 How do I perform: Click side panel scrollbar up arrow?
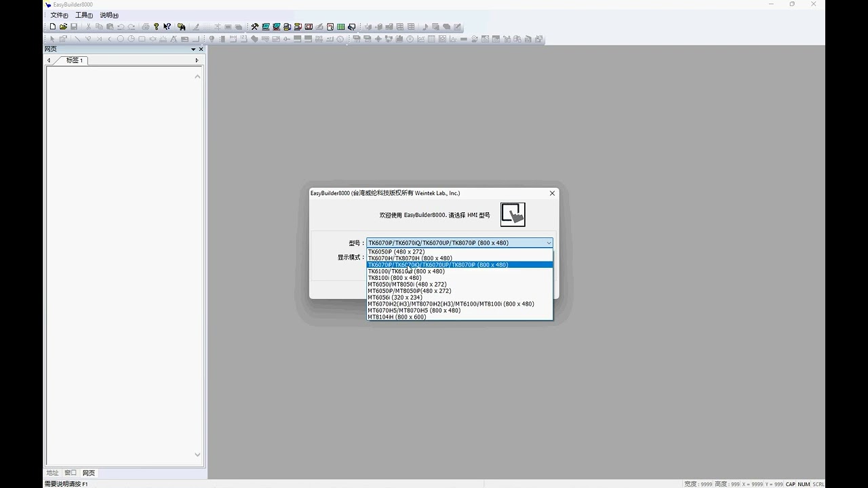(197, 77)
